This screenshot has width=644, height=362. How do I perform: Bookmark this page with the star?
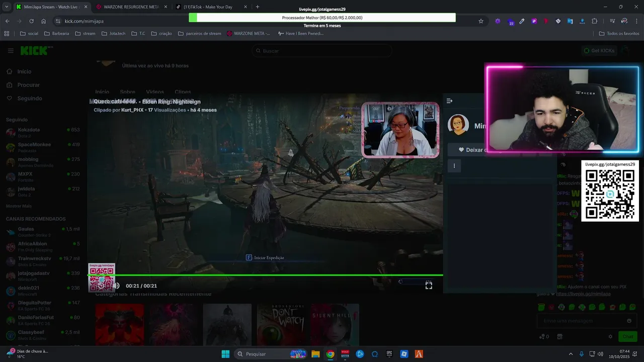tap(481, 21)
